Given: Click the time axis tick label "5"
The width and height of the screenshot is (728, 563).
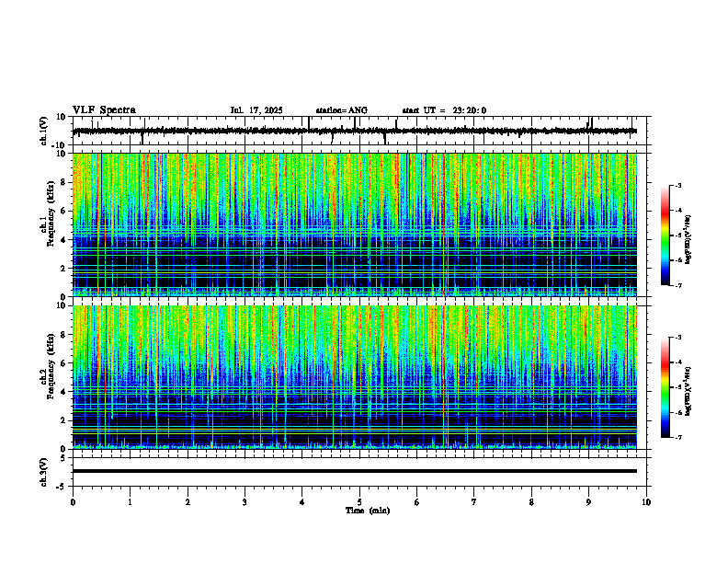Looking at the screenshot, I should coord(359,502).
